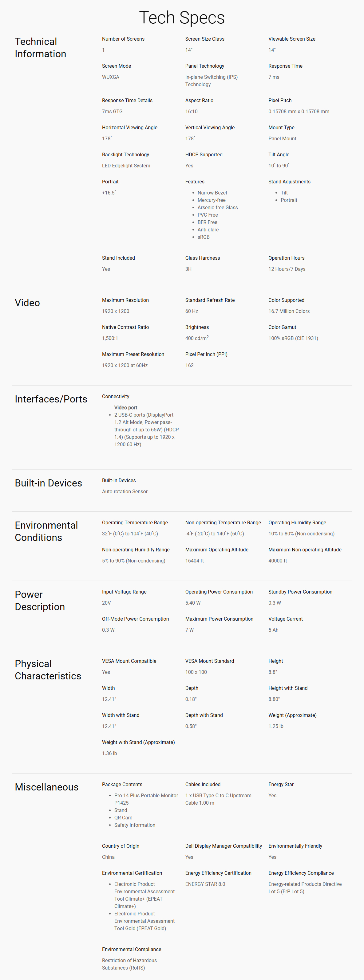
Task: Click the Panel Technology spec label
Action: (204, 66)
